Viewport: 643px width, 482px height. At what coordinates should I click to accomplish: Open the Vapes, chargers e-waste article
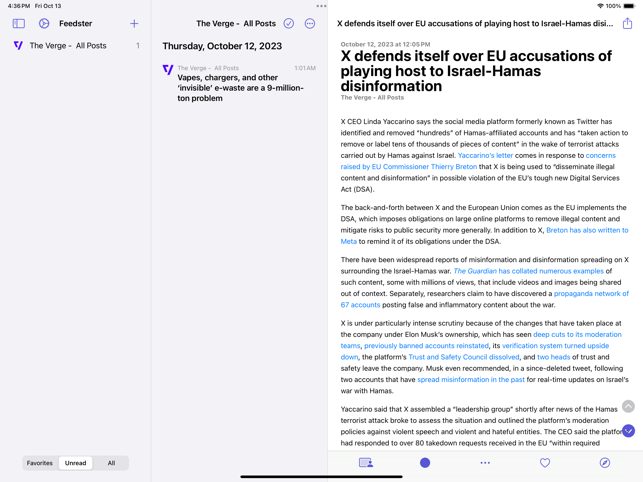239,83
